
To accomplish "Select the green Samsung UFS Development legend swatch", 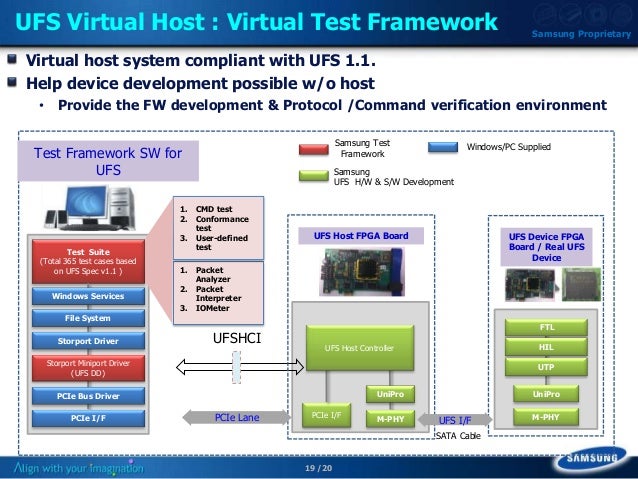I will (313, 176).
